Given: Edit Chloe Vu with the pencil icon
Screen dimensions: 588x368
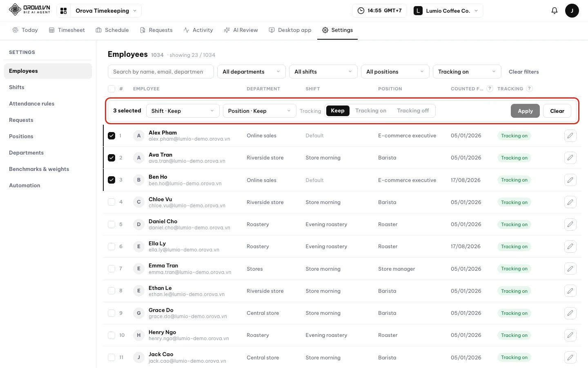Looking at the screenshot, I should (570, 202).
